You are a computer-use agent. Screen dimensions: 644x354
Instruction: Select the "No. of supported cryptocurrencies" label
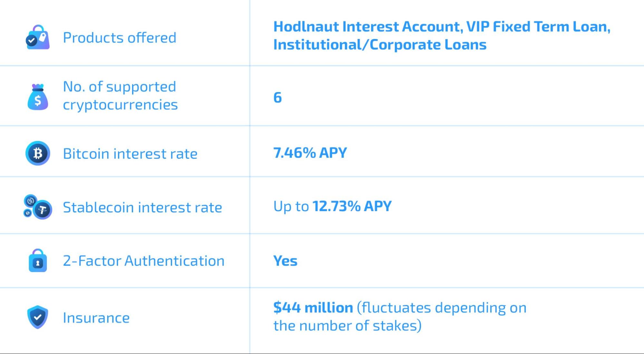coord(120,96)
